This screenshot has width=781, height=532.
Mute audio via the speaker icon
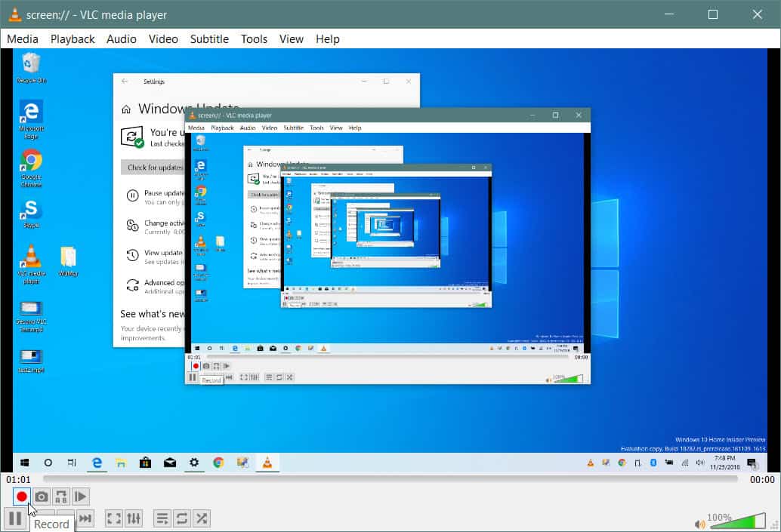pos(700,524)
